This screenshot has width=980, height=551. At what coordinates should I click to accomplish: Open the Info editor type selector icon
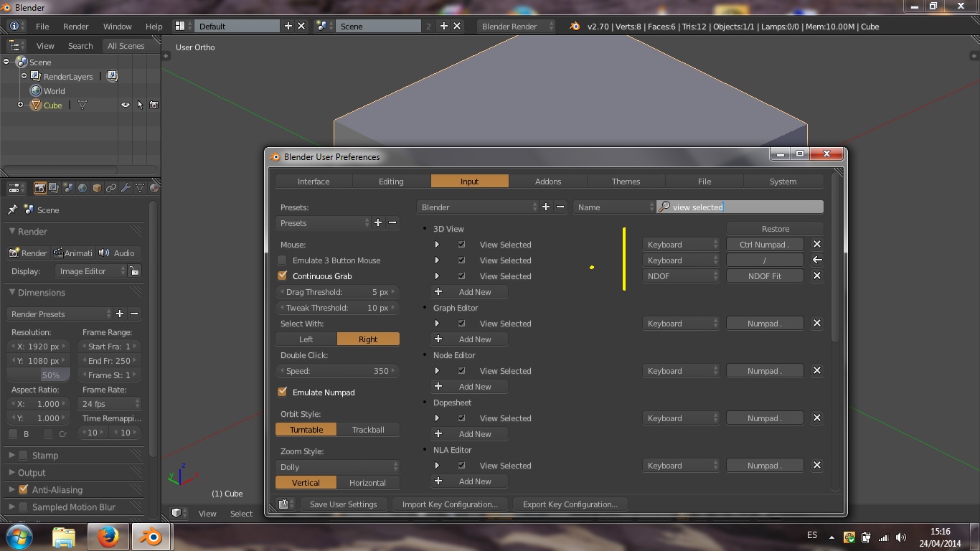coord(17,26)
